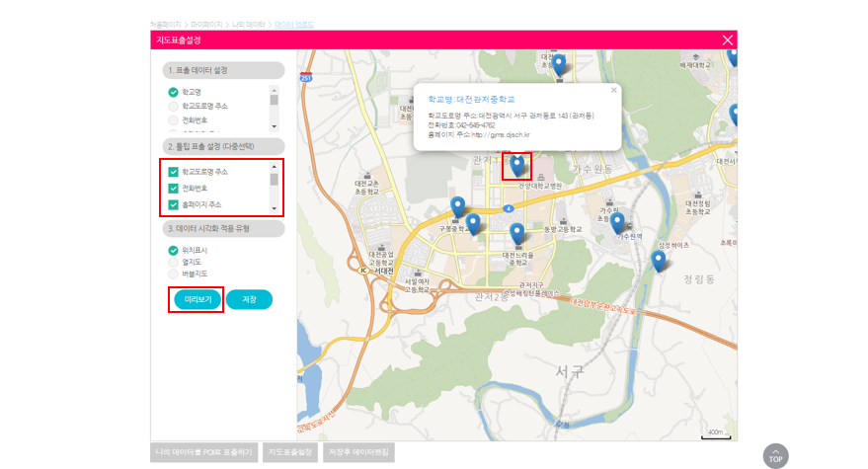Select 버블지도 visualization type

pos(173,274)
